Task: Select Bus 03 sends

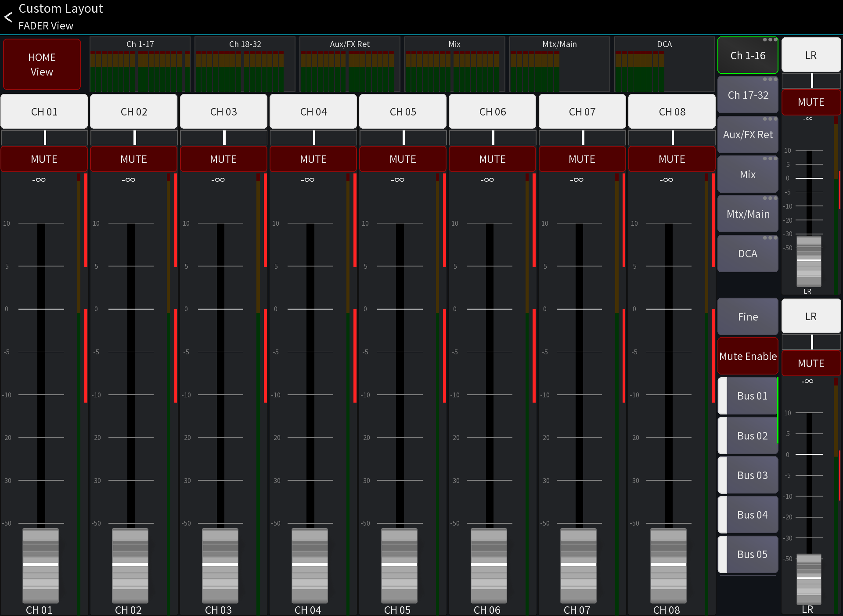Action: 748,475
